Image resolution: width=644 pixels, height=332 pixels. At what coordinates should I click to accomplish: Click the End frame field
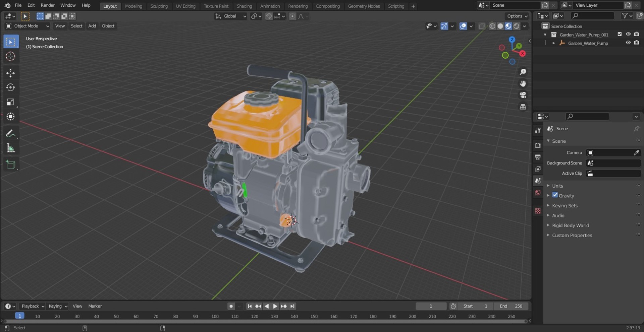pos(511,306)
